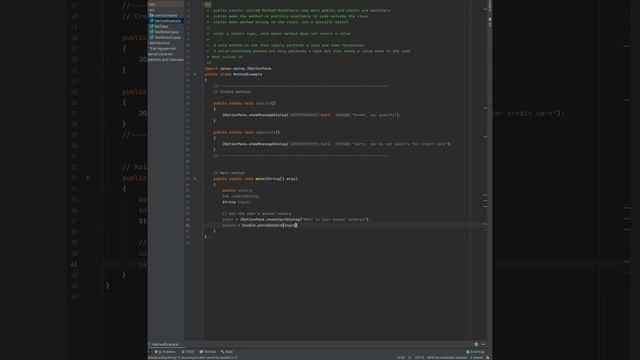Click the String input declaration
This screenshot has height=360, width=640.
[236, 202]
